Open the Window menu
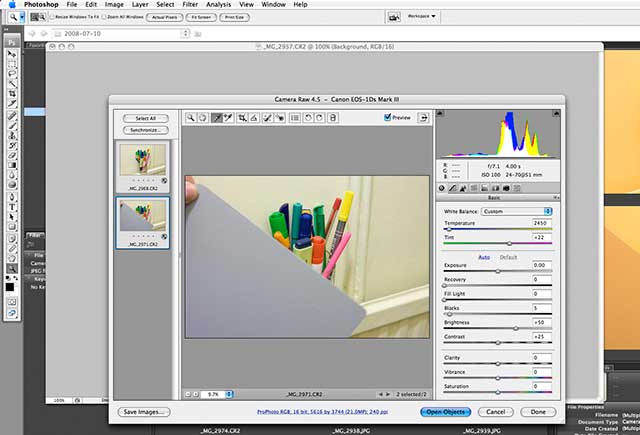This screenshot has height=435, width=640. click(273, 4)
